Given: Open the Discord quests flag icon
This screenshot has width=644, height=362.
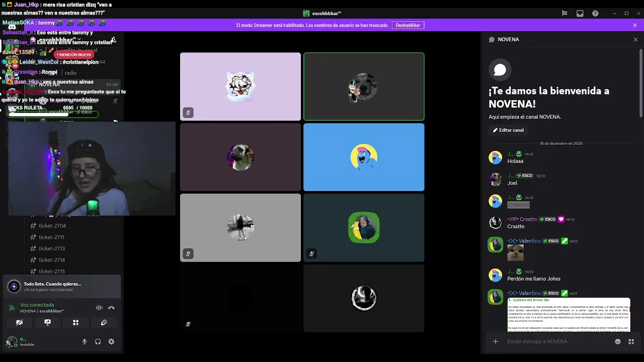Looking at the screenshot, I should click(x=565, y=14).
